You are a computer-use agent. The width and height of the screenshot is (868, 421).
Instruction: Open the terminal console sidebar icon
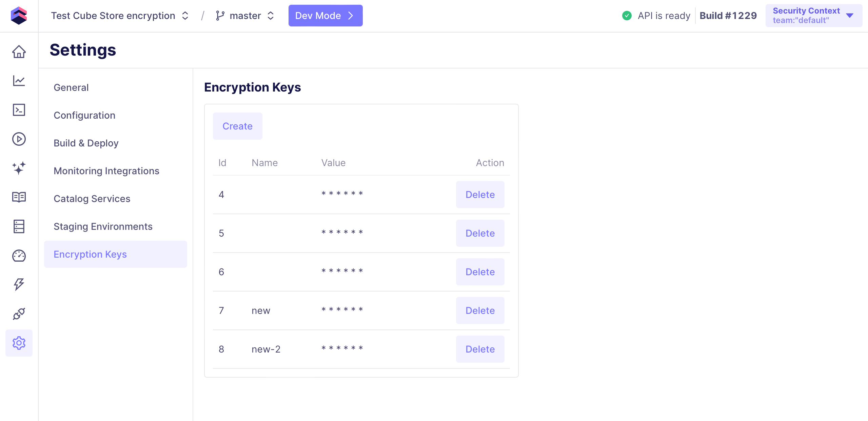pyautogui.click(x=19, y=110)
